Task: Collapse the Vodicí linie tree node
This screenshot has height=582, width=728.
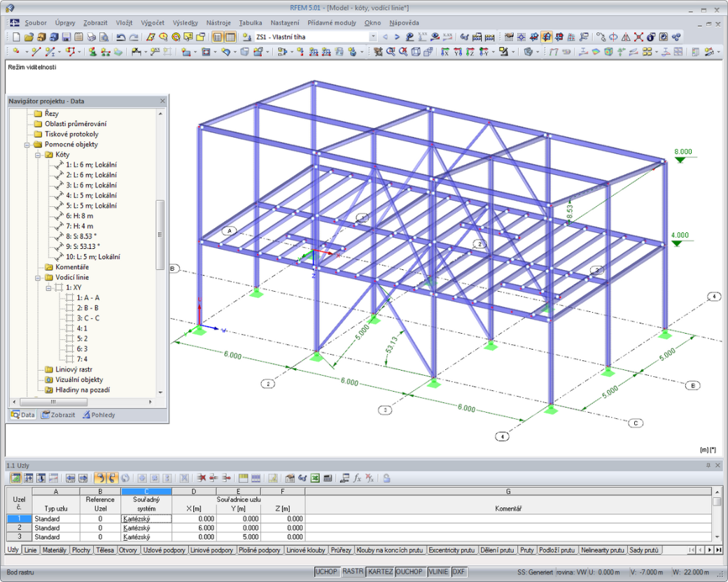Action: coord(38,278)
